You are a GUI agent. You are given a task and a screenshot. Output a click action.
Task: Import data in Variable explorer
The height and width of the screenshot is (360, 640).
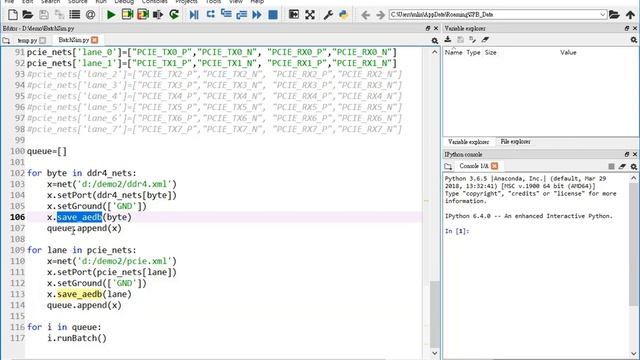point(448,40)
